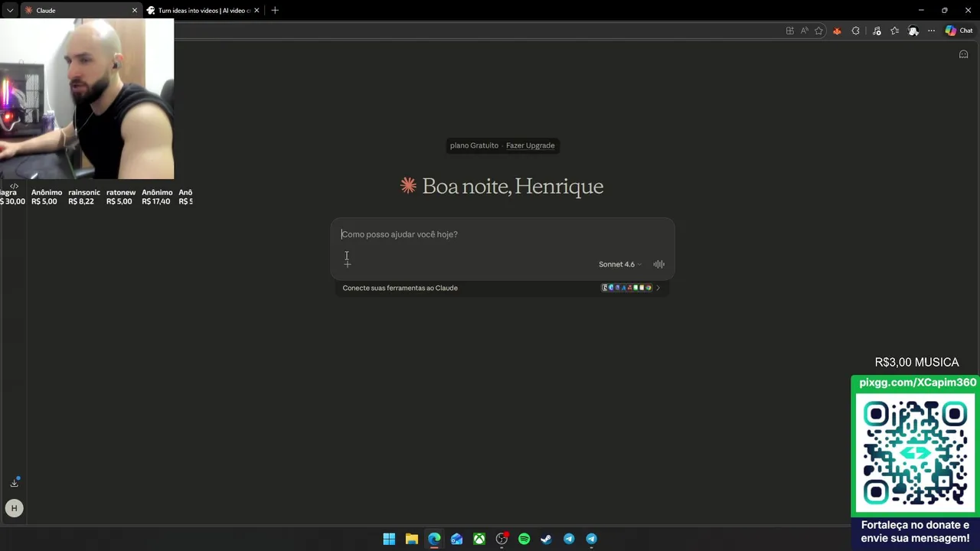The height and width of the screenshot is (551, 980).
Task: Click the 'plano Gratuito' label
Action: point(474,145)
